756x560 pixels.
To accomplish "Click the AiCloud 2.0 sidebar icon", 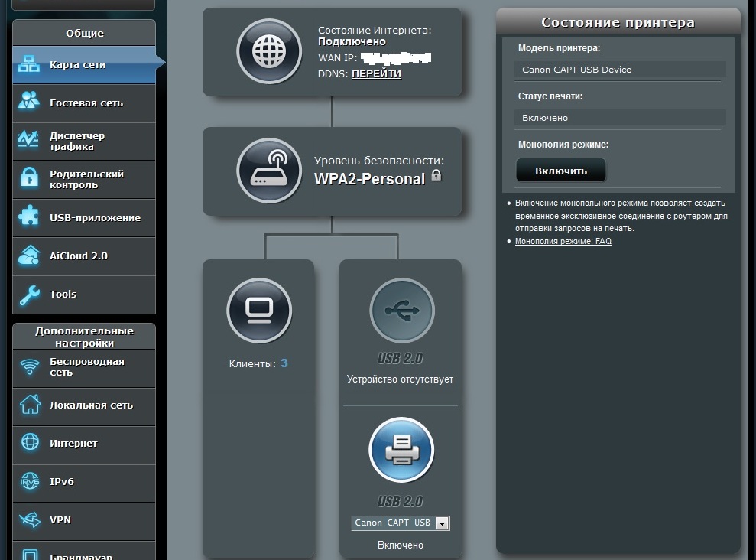I will pyautogui.click(x=29, y=256).
